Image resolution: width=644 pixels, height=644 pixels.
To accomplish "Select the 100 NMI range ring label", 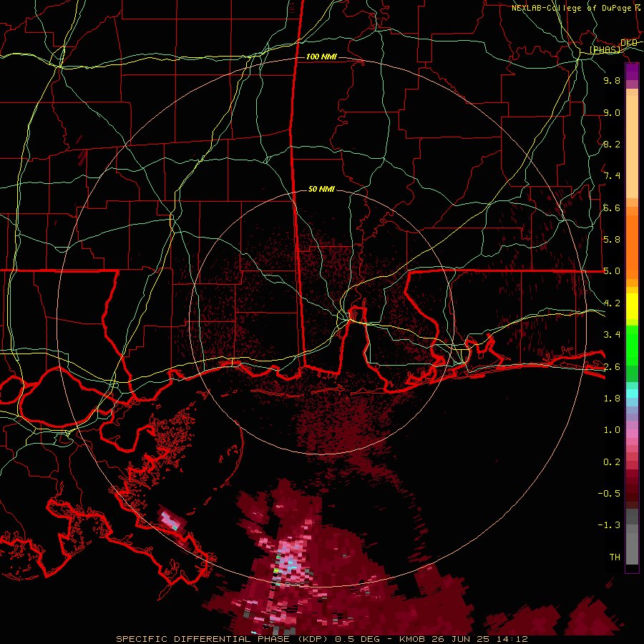I will tap(321, 57).
